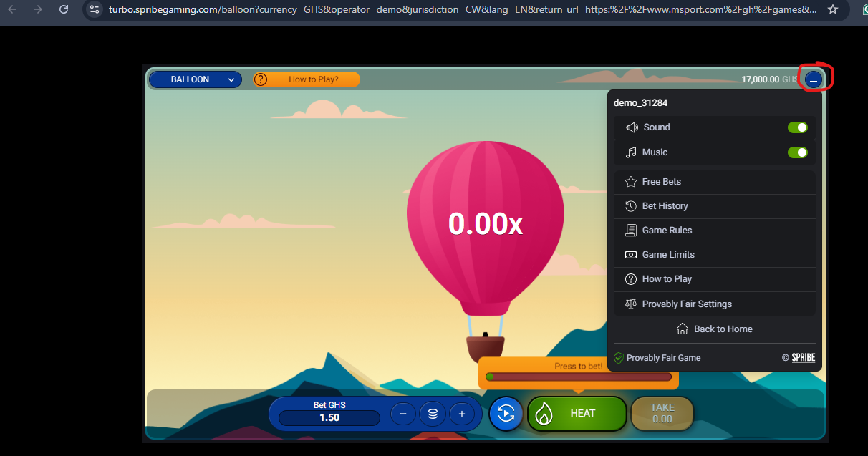This screenshot has height=456, width=868.
Task: Click the bet amount field showing 1.50
Action: click(x=329, y=417)
